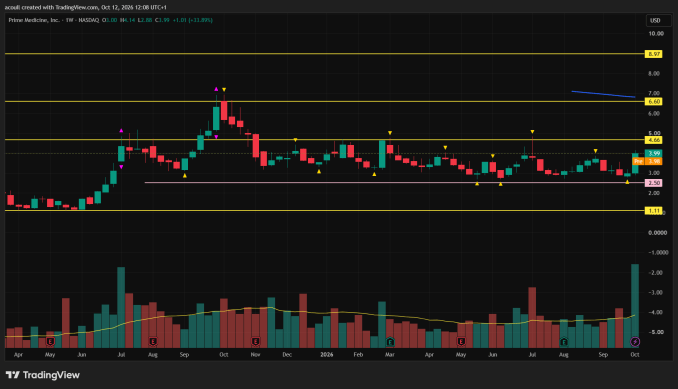Click the yellow down-triangle above the July 2026 wick
The image size is (678, 389).
532,131
